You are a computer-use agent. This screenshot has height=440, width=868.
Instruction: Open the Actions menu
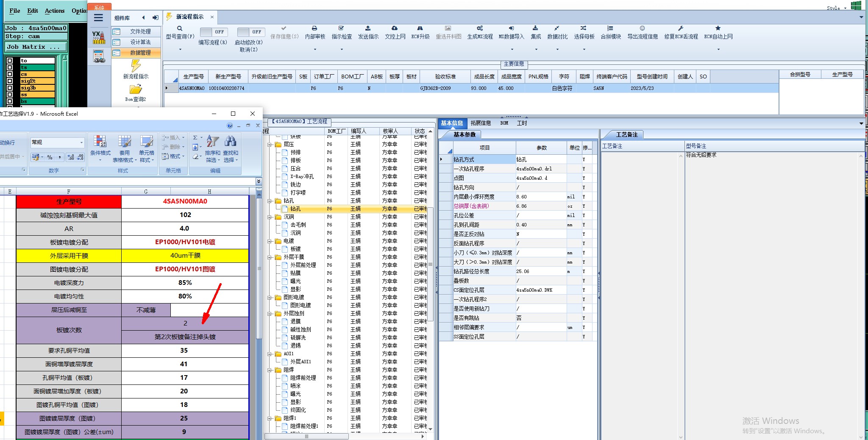click(x=55, y=11)
